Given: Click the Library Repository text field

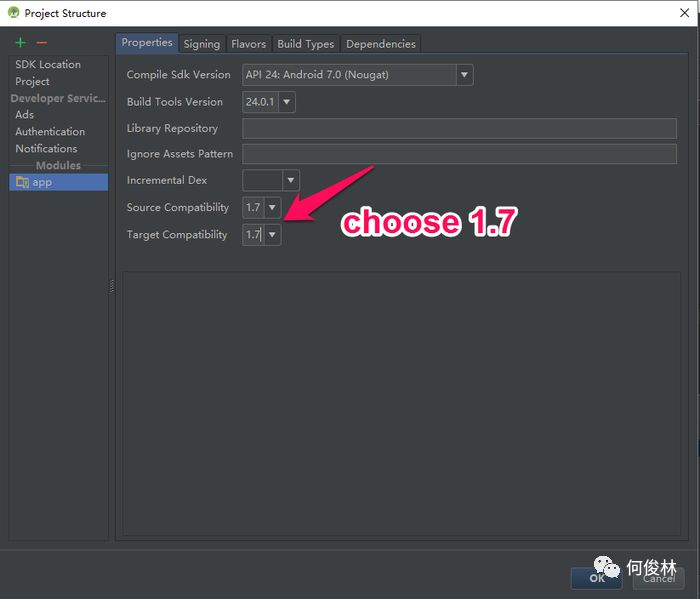Looking at the screenshot, I should point(459,129).
